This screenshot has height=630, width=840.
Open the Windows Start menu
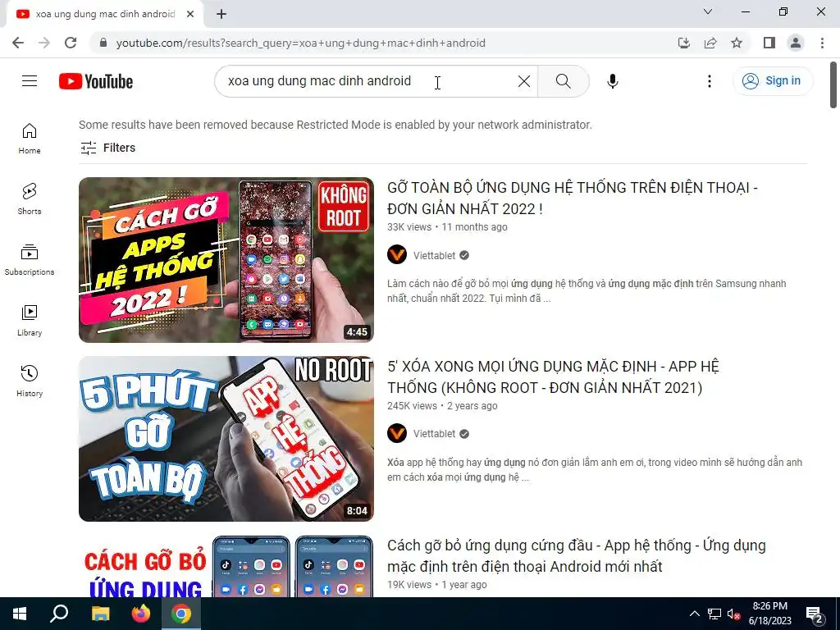pyautogui.click(x=20, y=614)
